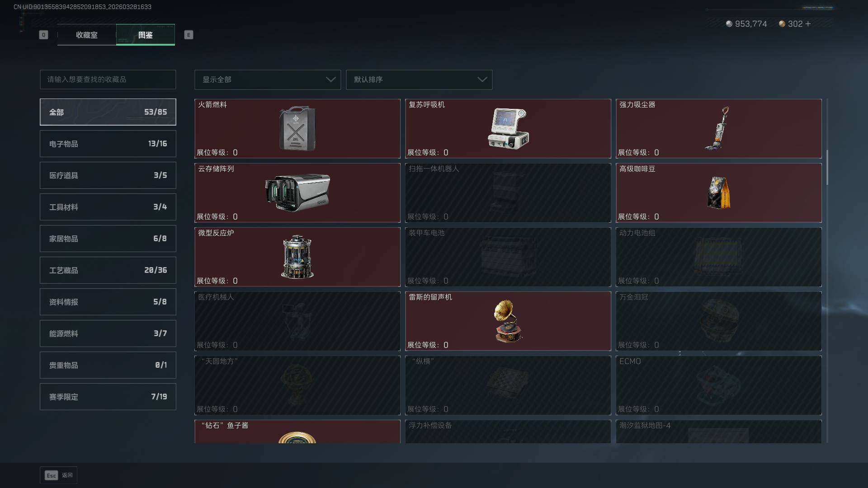Click the collectible search input field
Viewport: 868px width, 488px height.
[x=108, y=80]
